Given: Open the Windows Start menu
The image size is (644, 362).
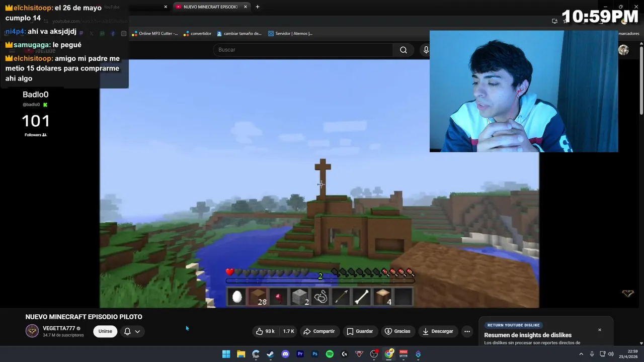Looking at the screenshot, I should coord(226,354).
